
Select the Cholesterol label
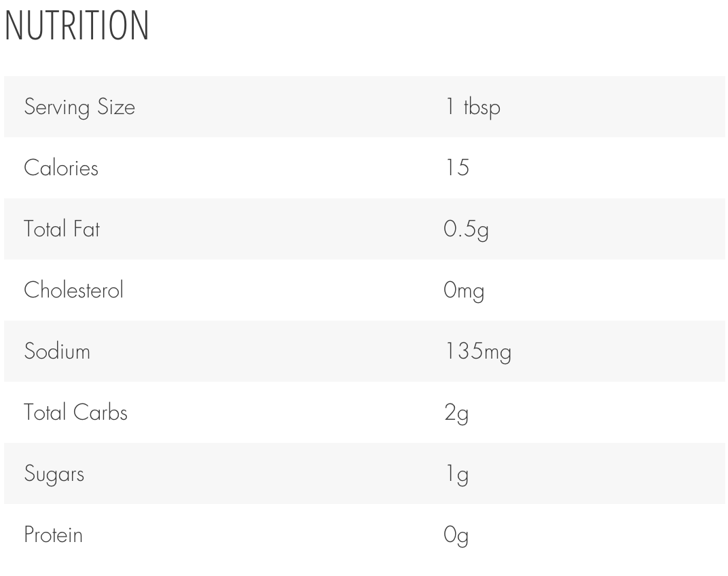(x=73, y=290)
